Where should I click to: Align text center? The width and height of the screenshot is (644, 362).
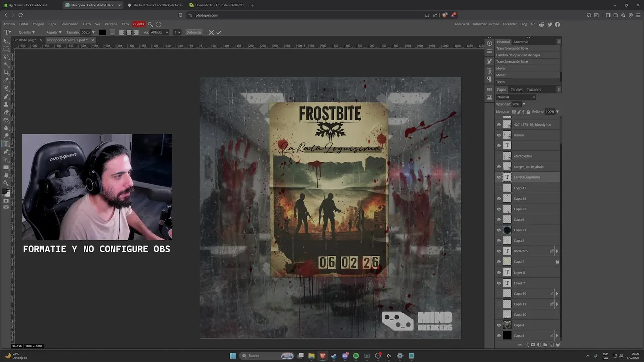tap(129, 32)
